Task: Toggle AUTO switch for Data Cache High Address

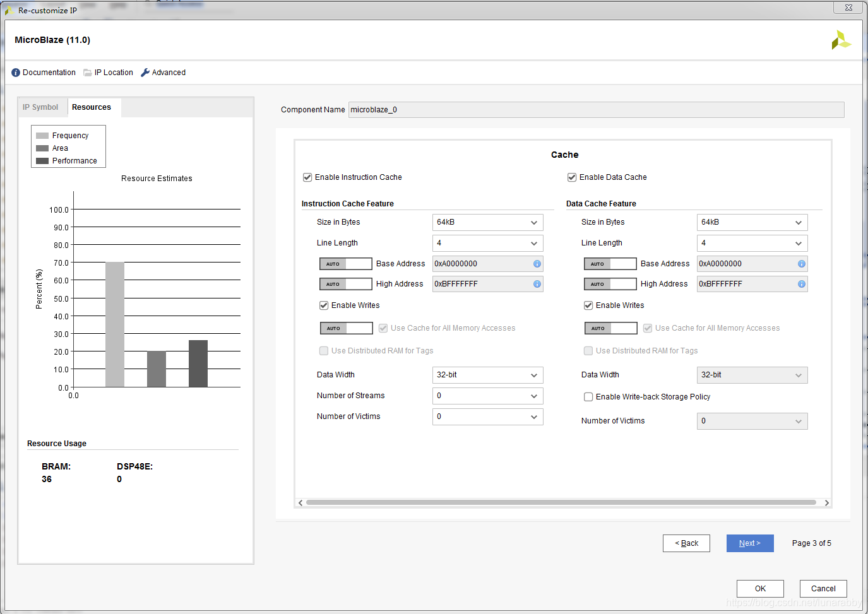Action: coord(610,284)
